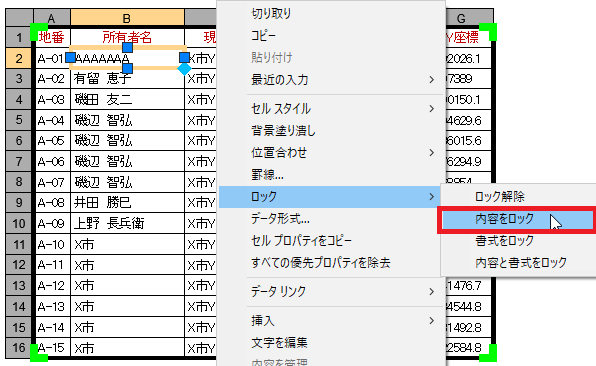Click the cyan diamond autofill grip
The height and width of the screenshot is (366, 596).
pos(184,69)
